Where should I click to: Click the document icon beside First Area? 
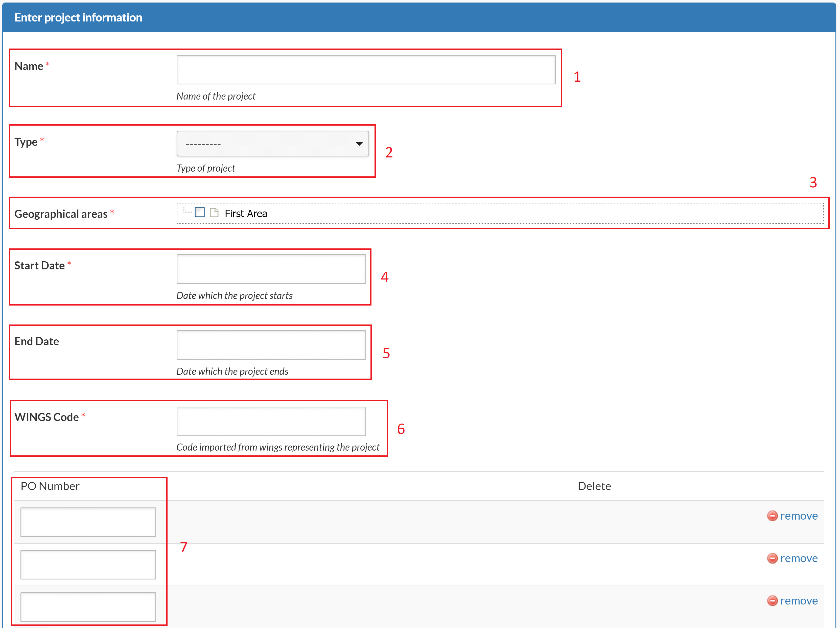(214, 213)
